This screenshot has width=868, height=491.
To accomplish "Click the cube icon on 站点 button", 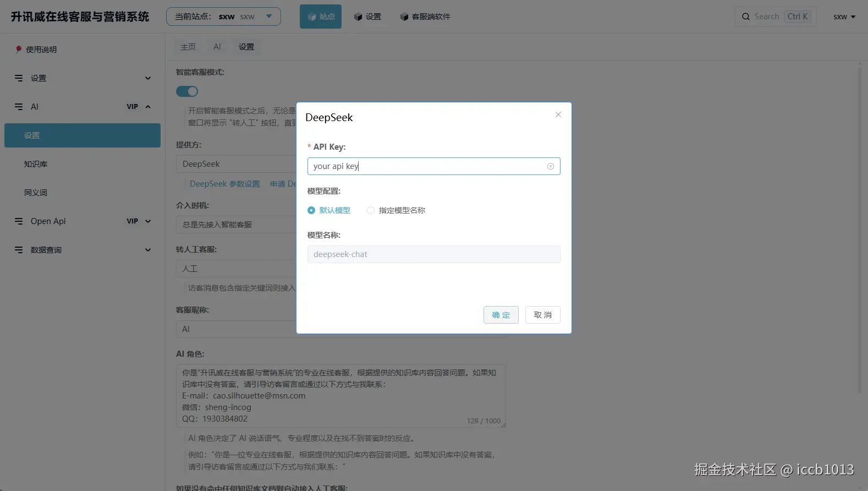I will (x=312, y=17).
